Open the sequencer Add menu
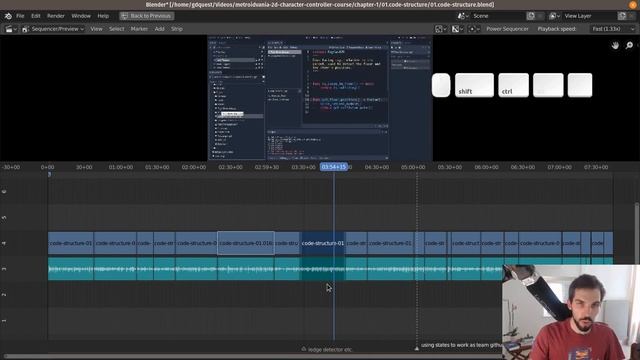This screenshot has height=360, width=640. point(159,29)
